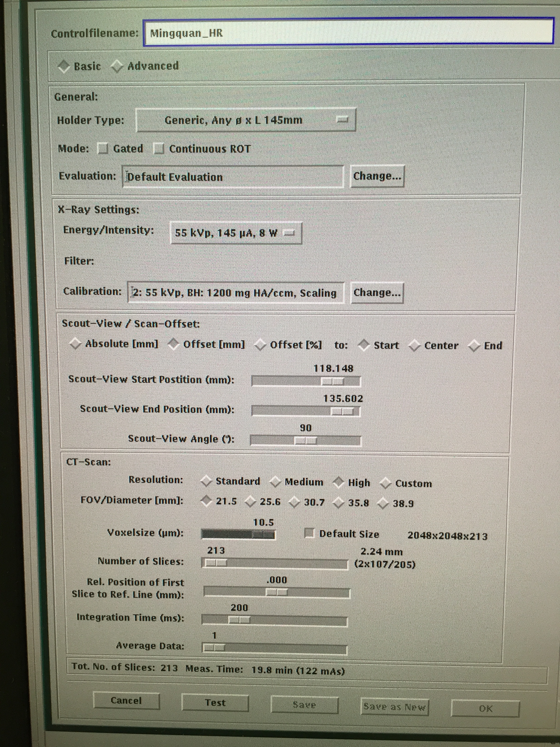This screenshot has height=747, width=560.
Task: Select the Advanced mode radio button
Action: coord(117,66)
